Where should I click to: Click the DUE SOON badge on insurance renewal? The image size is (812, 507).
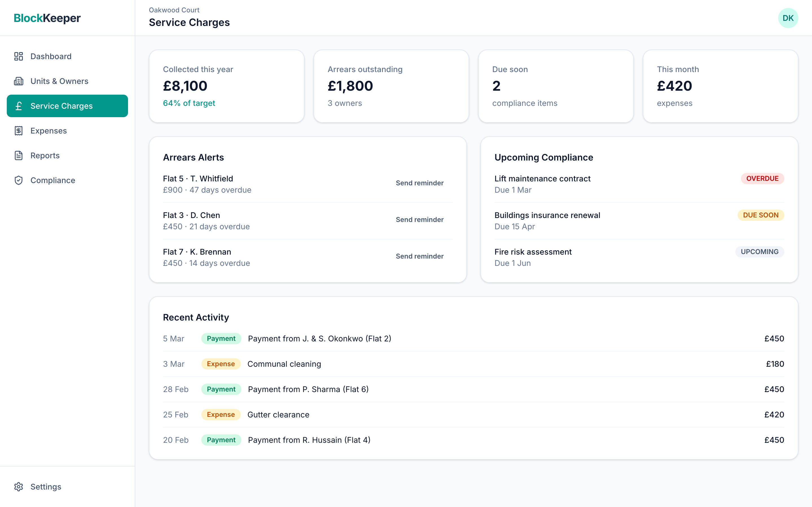pos(760,215)
